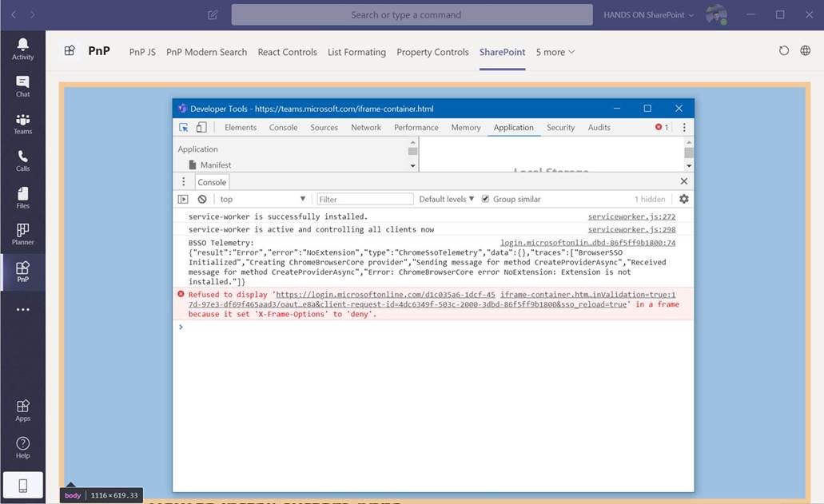Clear the console with the clear icon

[x=202, y=199]
